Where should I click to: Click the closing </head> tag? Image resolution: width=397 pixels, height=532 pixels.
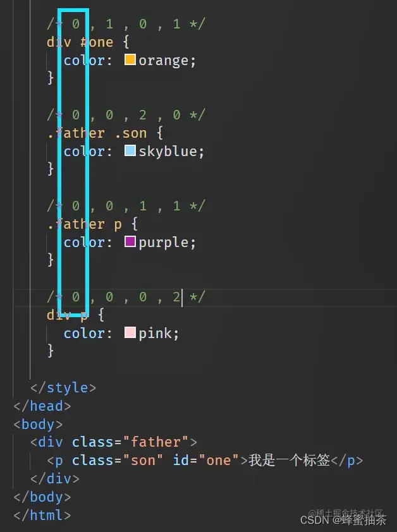coord(42,406)
